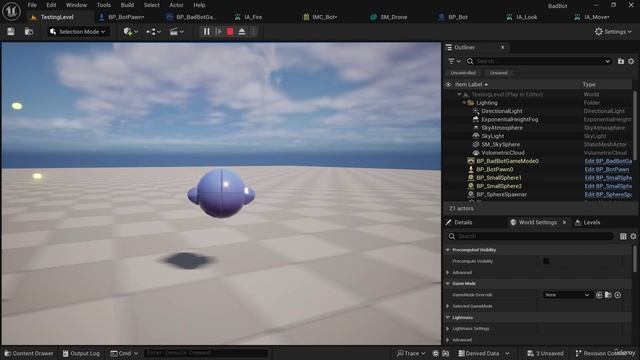Open the Window menu
Viewport: 640px width, 360px height.
pyautogui.click(x=76, y=5)
